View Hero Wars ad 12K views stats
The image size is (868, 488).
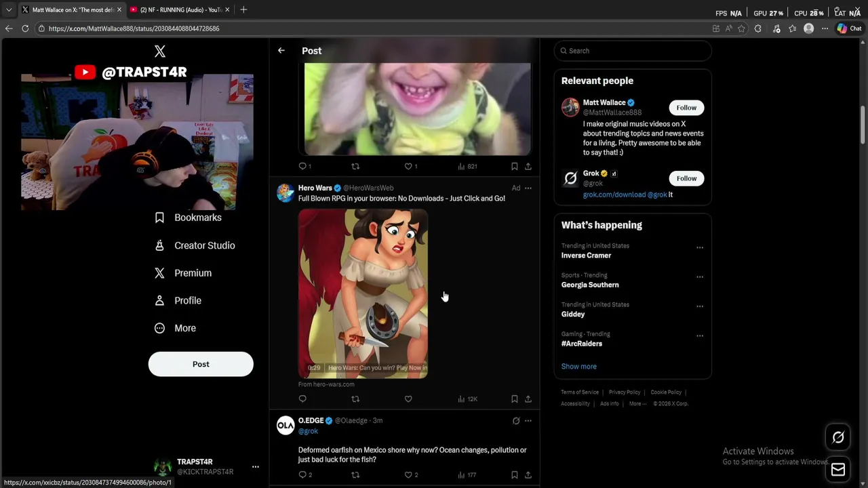467,399
